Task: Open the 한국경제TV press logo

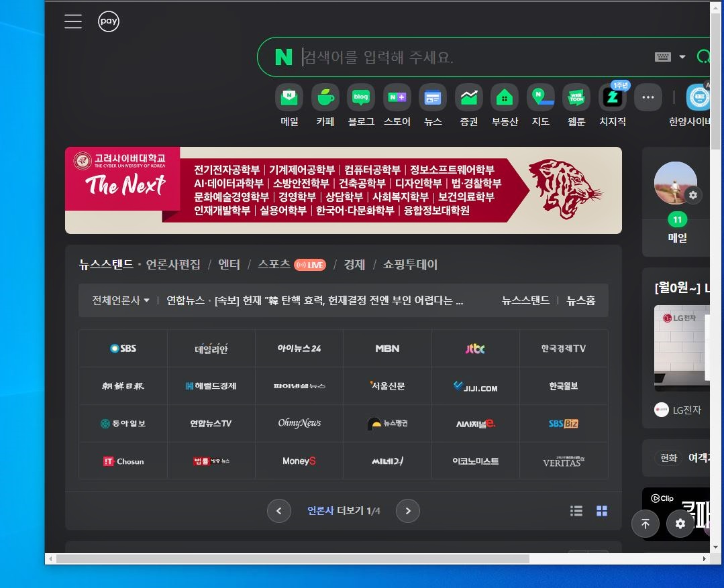Action: click(x=564, y=349)
